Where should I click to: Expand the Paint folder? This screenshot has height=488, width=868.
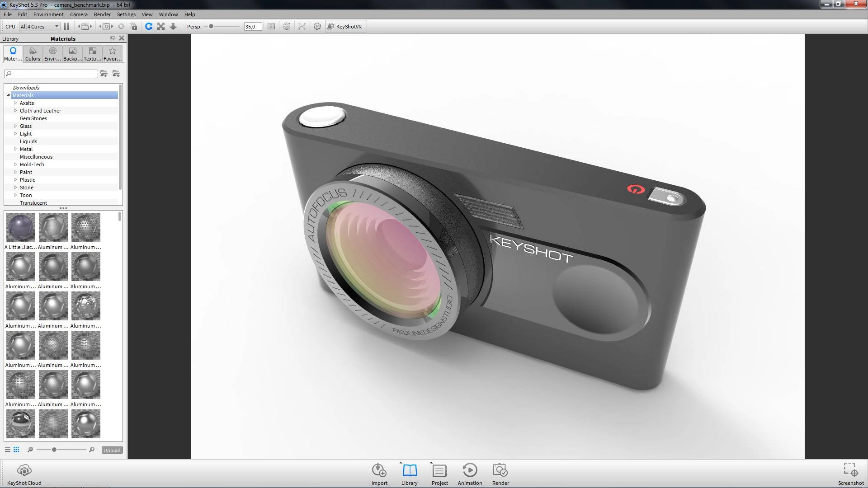pos(15,172)
